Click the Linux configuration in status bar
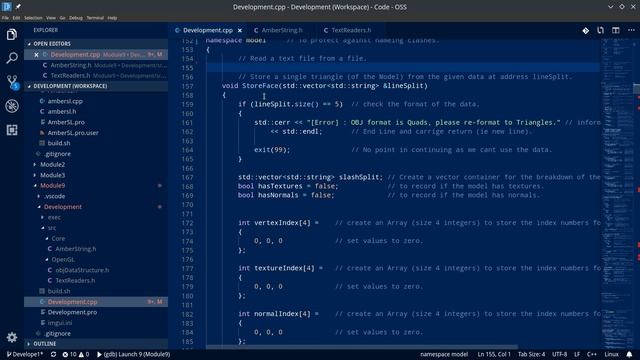640x360 pixels. (x=611, y=354)
